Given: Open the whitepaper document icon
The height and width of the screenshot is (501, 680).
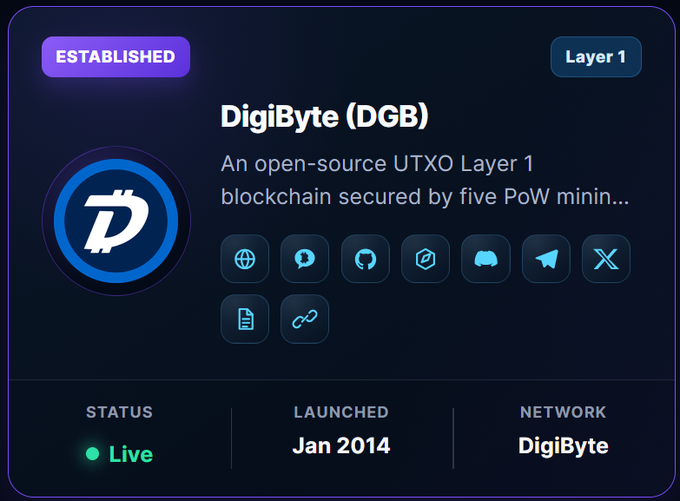Looking at the screenshot, I should click(245, 319).
